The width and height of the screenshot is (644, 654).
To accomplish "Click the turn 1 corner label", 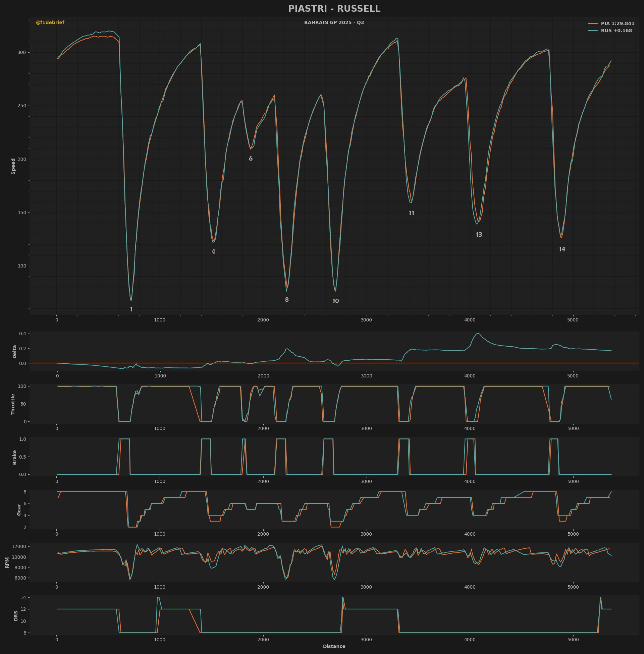I will pyautogui.click(x=131, y=310).
